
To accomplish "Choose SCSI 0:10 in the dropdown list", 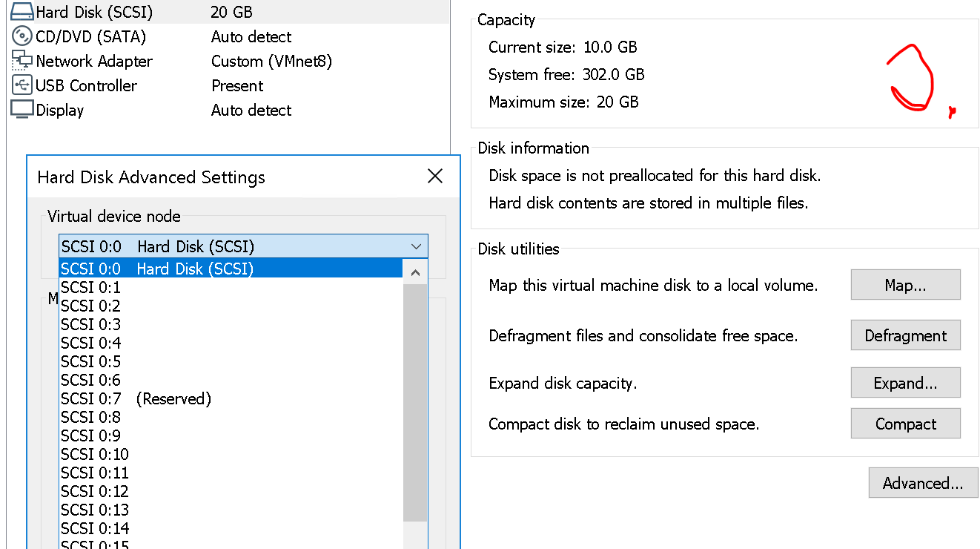I will (95, 455).
